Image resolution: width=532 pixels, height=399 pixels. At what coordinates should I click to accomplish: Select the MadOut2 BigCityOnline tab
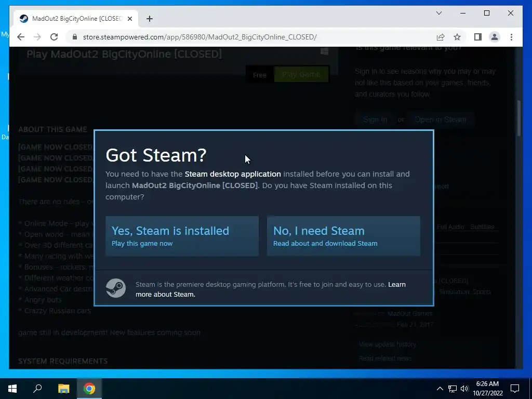click(x=75, y=19)
